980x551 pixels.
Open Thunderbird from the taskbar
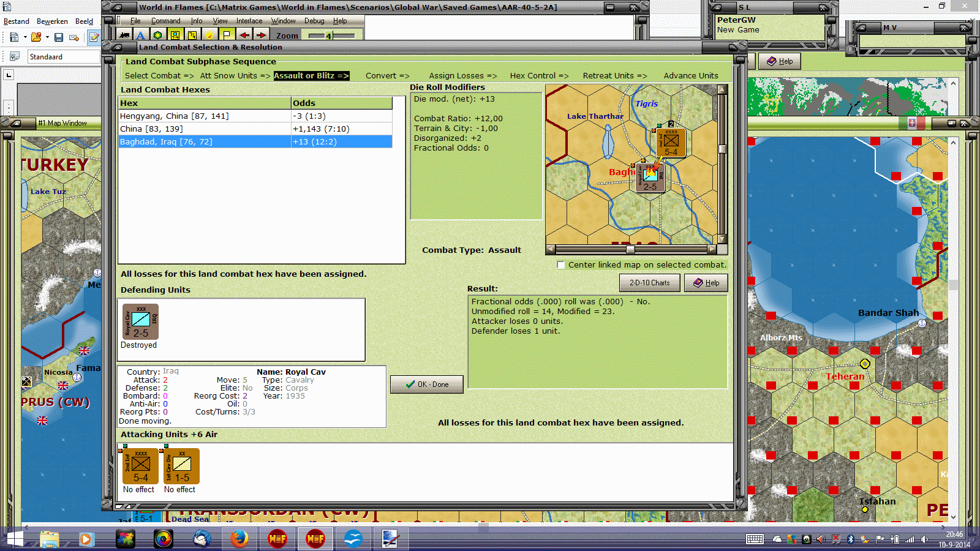[202, 539]
